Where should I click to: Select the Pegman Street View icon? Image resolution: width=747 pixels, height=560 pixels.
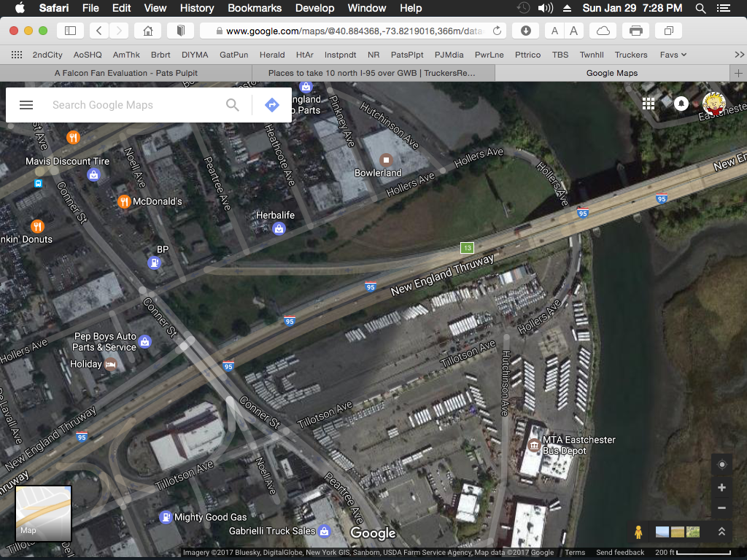(x=638, y=532)
